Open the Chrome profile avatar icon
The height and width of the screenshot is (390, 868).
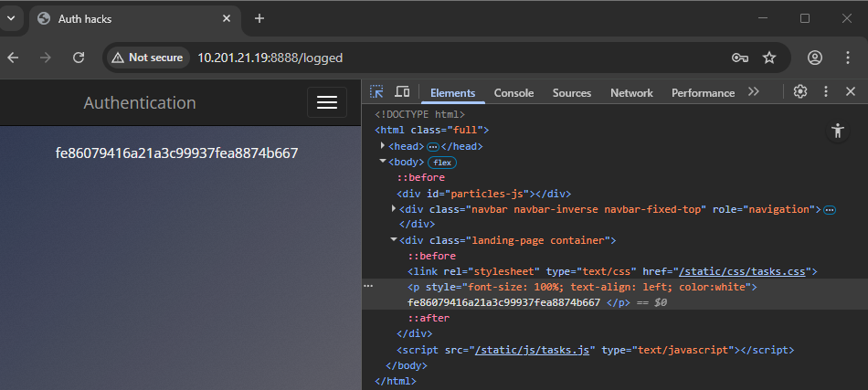point(815,58)
